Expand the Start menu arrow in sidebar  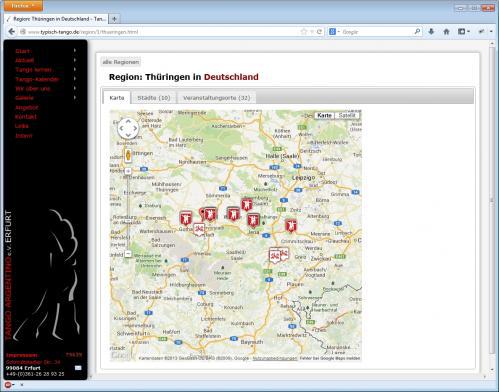75,51
